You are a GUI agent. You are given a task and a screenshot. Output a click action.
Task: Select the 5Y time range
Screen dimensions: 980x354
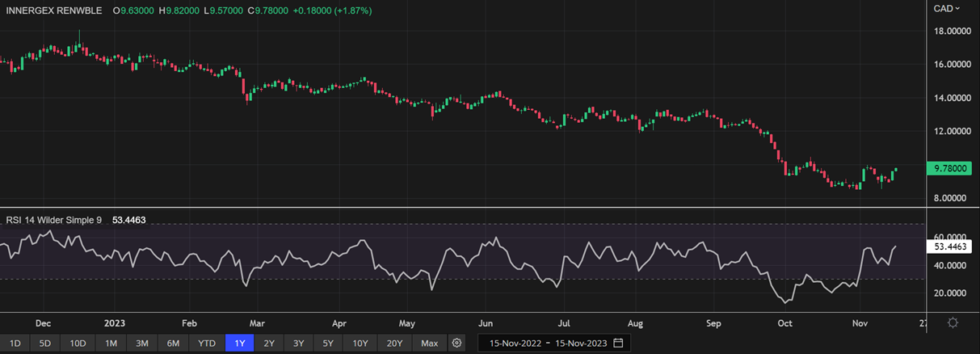(x=328, y=343)
